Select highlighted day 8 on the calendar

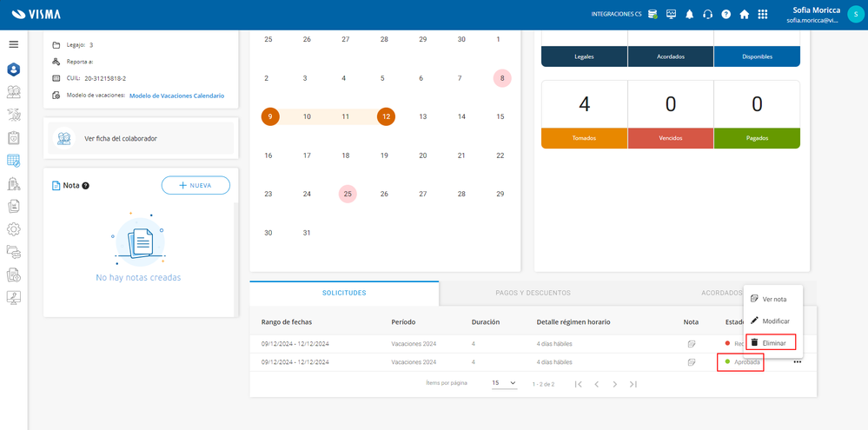point(502,78)
